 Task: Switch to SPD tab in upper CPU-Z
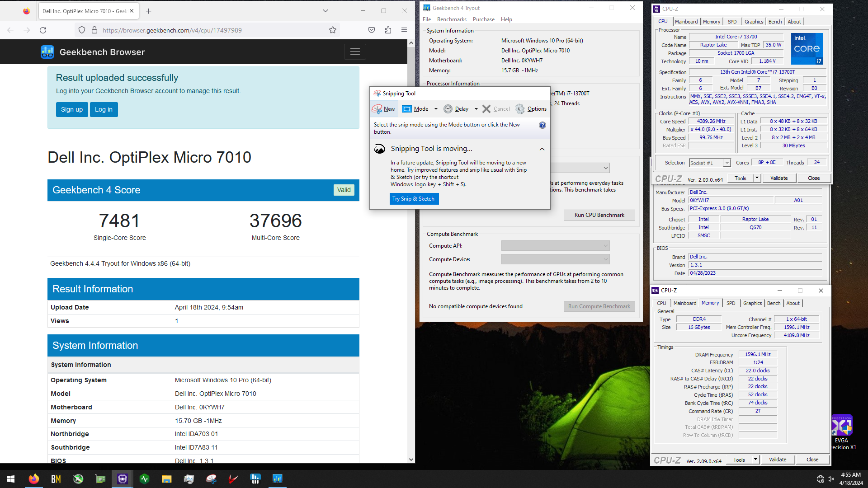732,22
